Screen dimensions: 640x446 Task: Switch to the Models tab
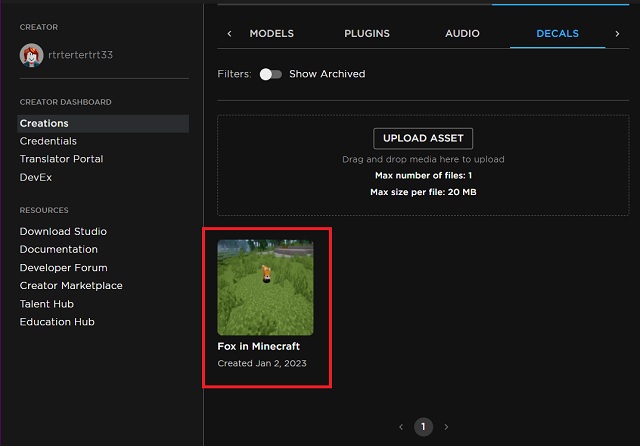pos(271,33)
